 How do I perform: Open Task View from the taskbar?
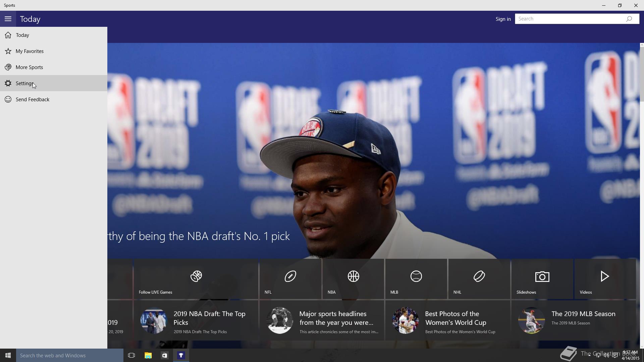point(131,355)
